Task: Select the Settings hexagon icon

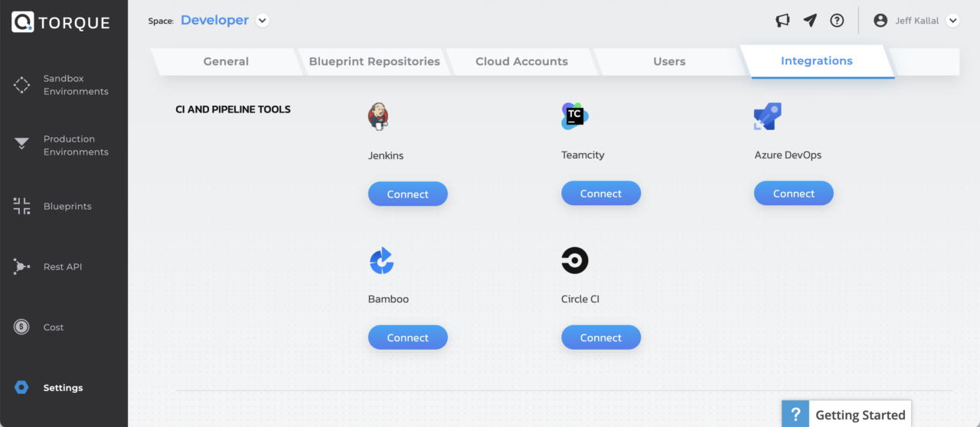Action: click(21, 387)
